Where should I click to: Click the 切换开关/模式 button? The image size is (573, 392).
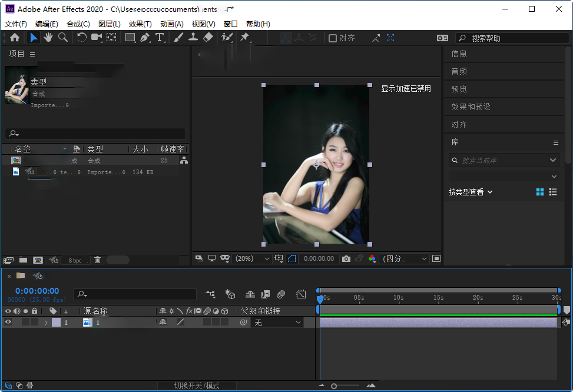pyautogui.click(x=197, y=386)
